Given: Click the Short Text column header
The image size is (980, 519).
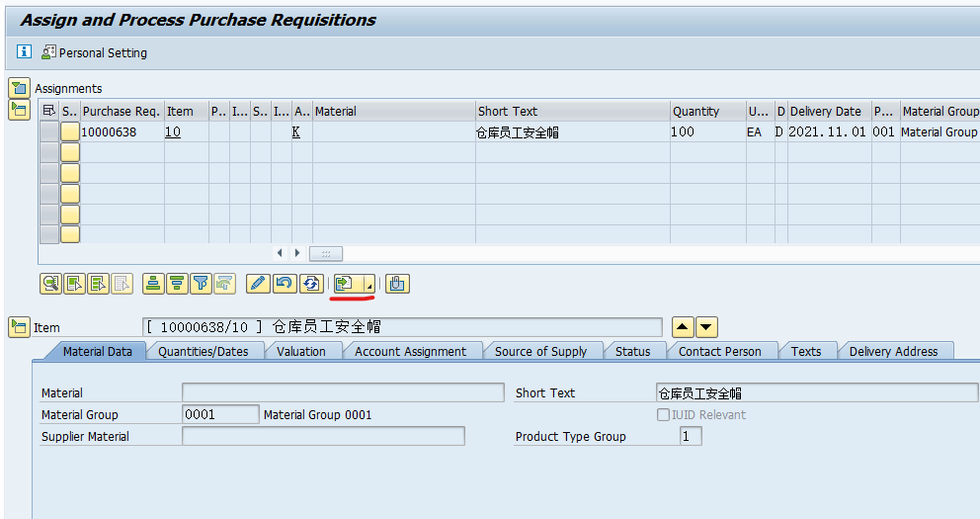Looking at the screenshot, I should (573, 112).
